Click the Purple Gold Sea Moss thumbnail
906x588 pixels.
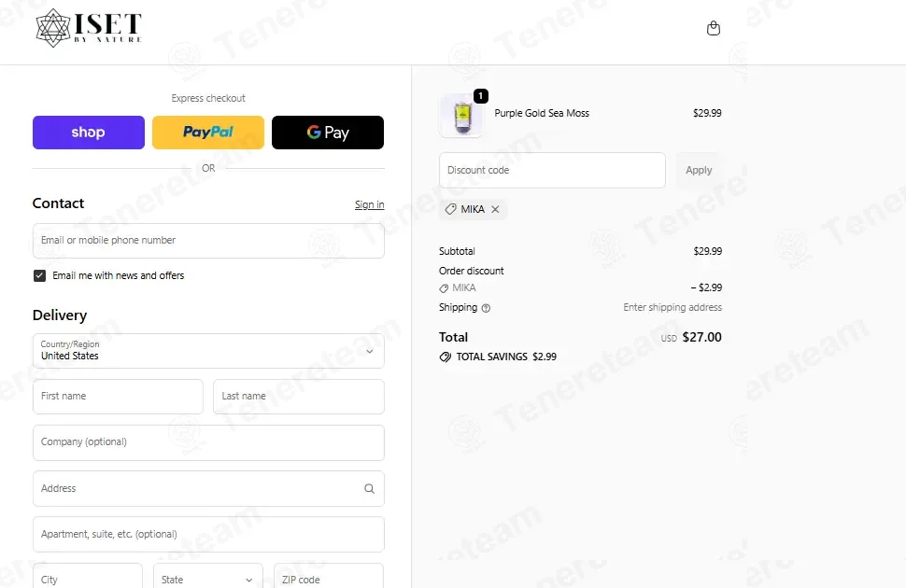click(460, 116)
